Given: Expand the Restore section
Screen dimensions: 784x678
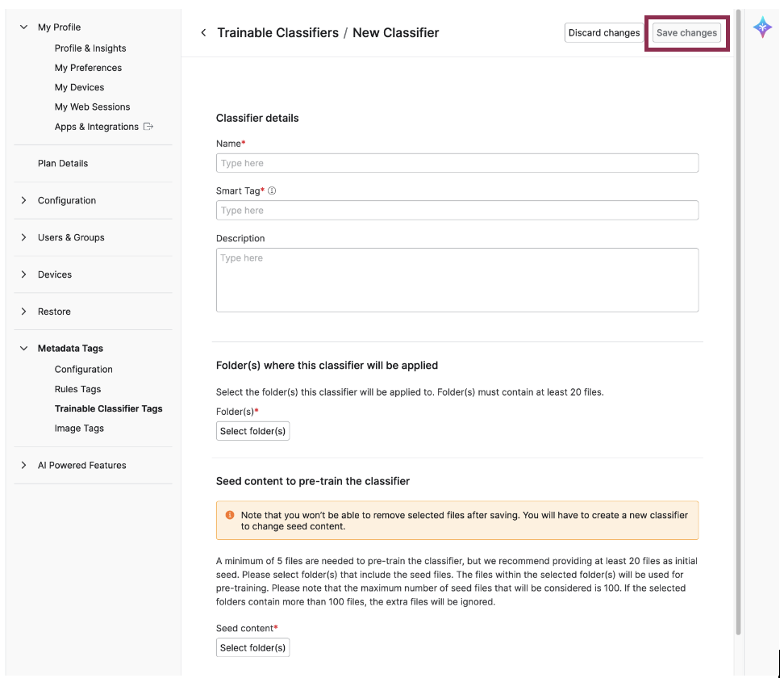Looking at the screenshot, I should tap(54, 311).
